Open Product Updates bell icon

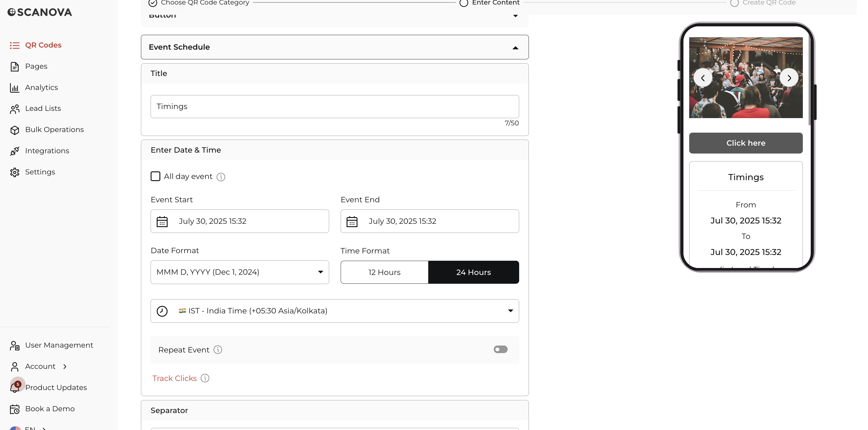click(15, 388)
